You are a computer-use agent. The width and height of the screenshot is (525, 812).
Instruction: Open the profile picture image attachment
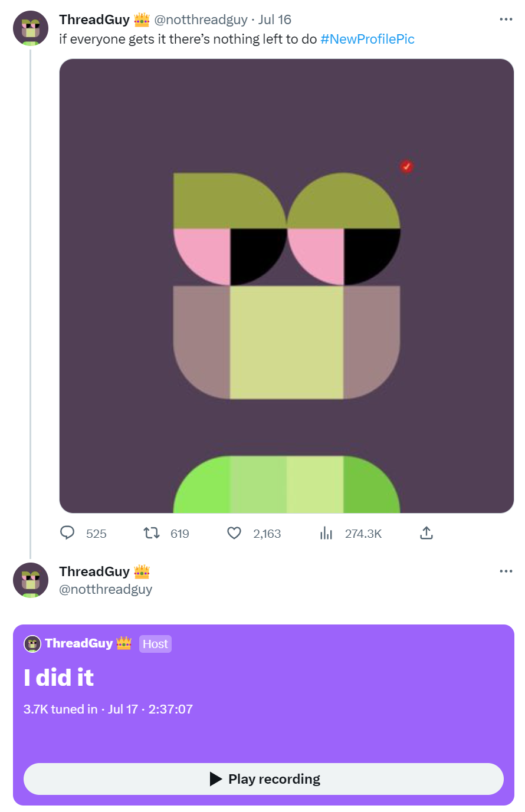287,285
